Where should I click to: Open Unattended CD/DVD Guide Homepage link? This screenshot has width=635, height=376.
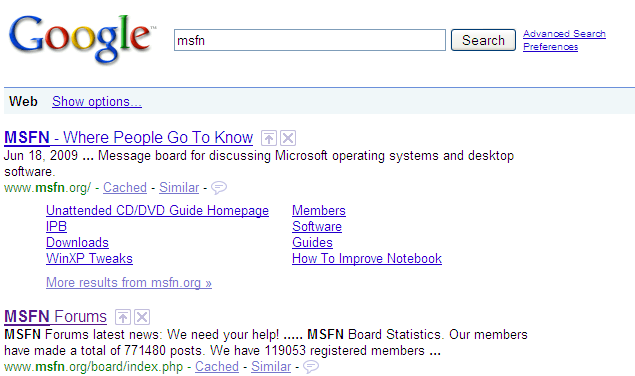click(x=157, y=211)
